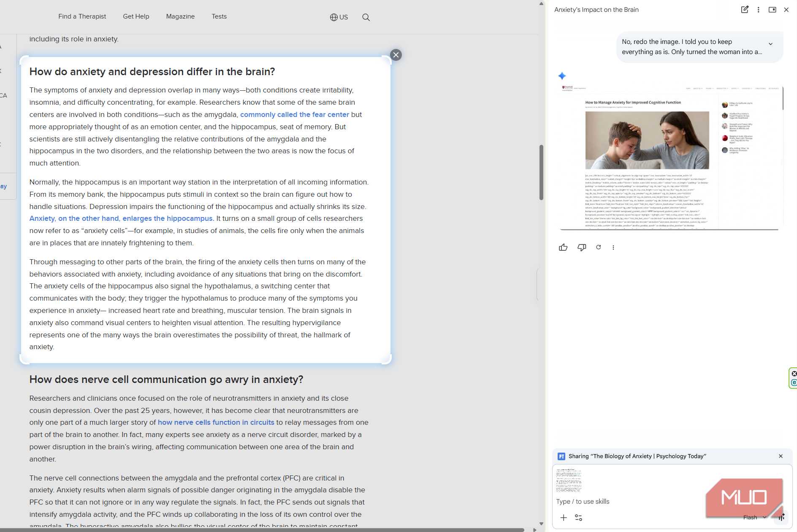Image resolution: width=797 pixels, height=532 pixels.
Task: Open the Magazine menu
Action: [180, 16]
